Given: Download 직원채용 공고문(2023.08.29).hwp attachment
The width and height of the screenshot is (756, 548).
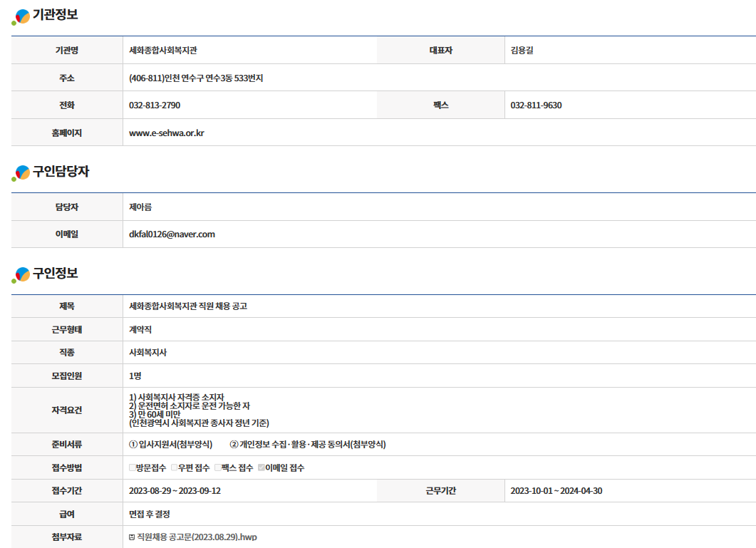Looking at the screenshot, I should [197, 537].
